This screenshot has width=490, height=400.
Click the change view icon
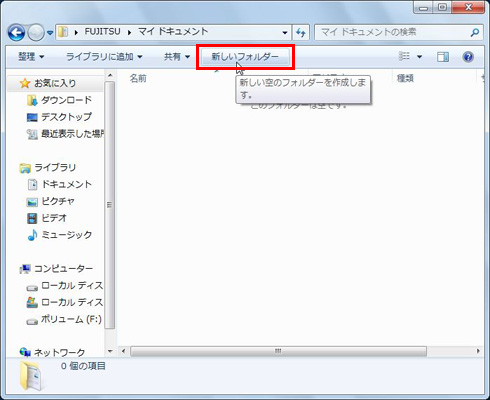click(x=404, y=56)
